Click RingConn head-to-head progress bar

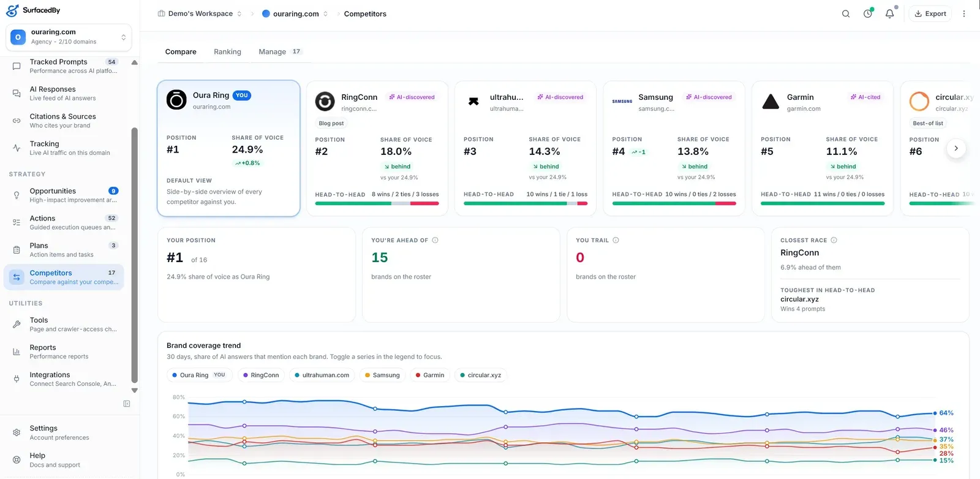tap(377, 203)
